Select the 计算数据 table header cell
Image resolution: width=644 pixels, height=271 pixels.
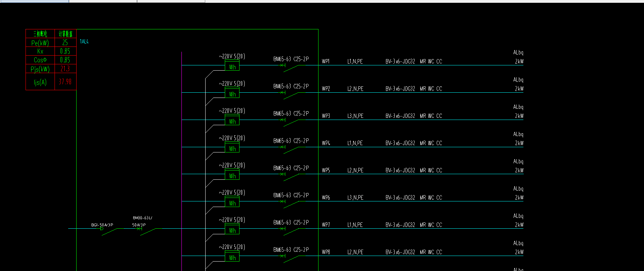(x=65, y=34)
